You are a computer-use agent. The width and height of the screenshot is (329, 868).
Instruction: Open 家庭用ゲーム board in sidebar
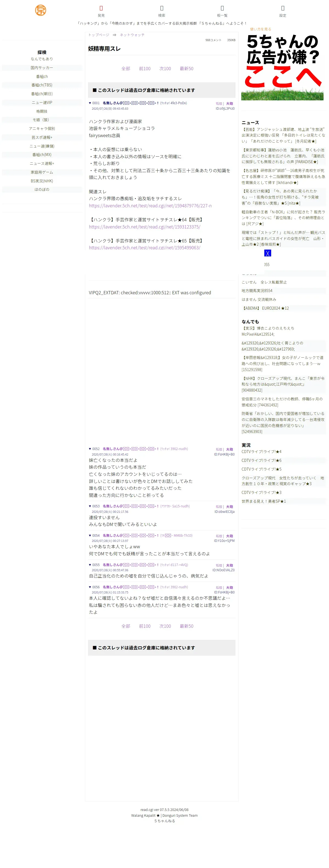tap(42, 172)
